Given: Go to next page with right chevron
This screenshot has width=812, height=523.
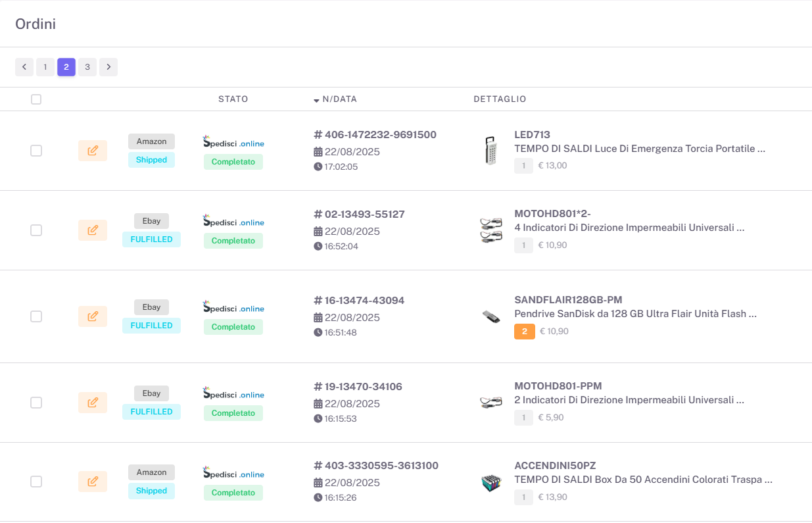Looking at the screenshot, I should point(108,67).
